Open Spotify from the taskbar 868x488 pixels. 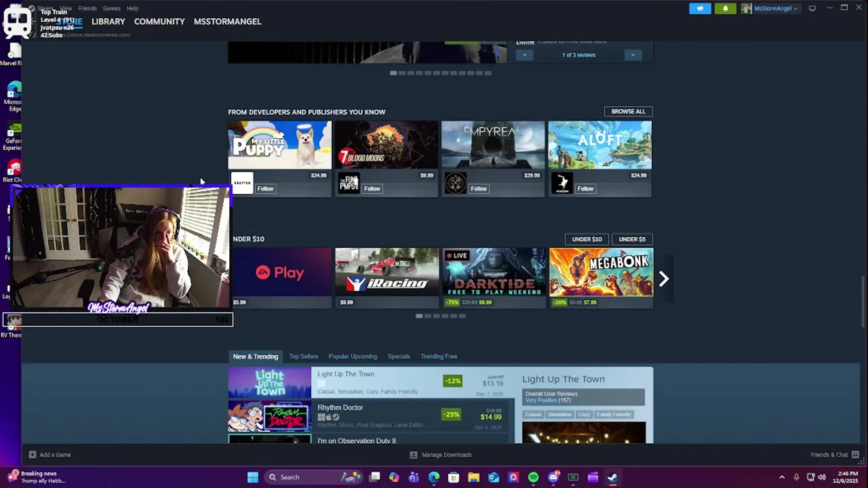tap(533, 477)
